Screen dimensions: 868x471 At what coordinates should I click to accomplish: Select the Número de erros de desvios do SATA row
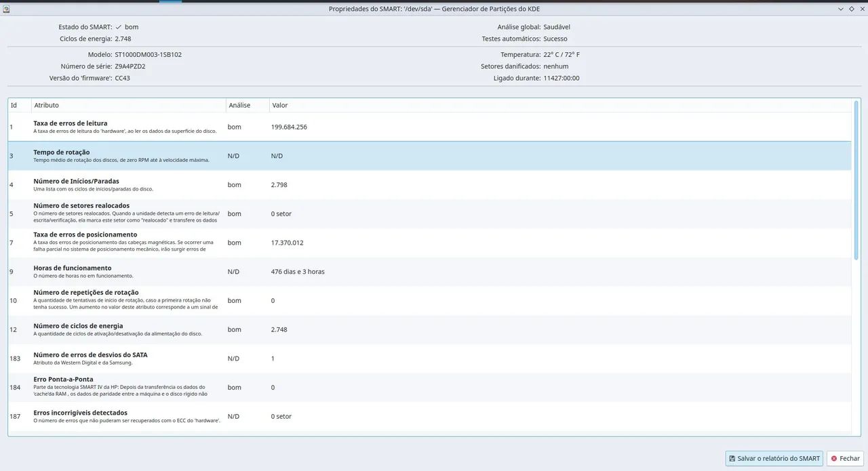point(430,359)
